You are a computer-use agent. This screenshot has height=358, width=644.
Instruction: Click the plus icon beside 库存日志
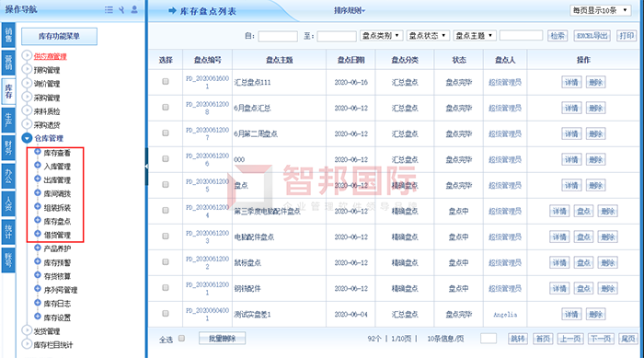click(38, 303)
